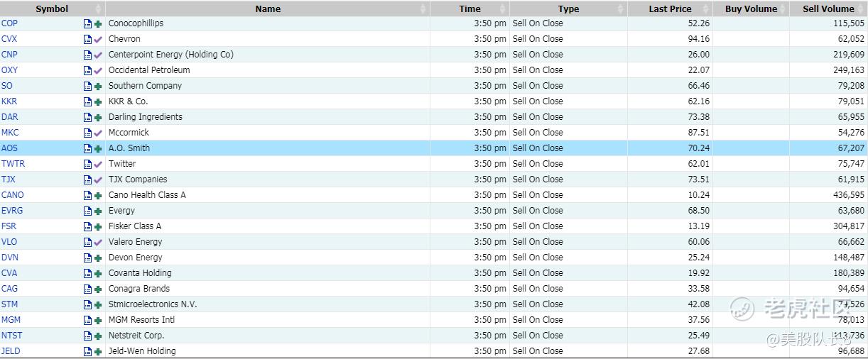Open the document icon for JELD row
Screen dimensions: 868x359
point(87,351)
